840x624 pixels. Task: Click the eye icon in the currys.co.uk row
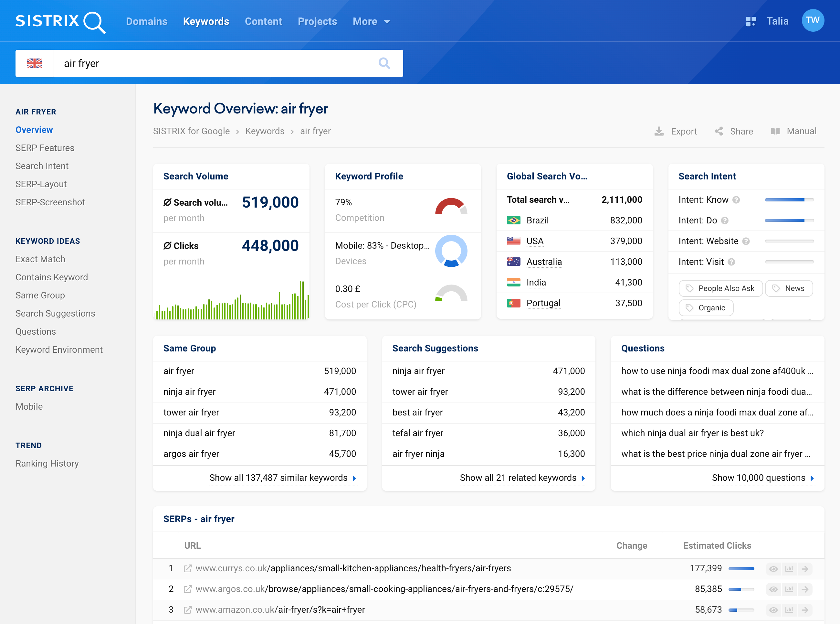point(773,569)
